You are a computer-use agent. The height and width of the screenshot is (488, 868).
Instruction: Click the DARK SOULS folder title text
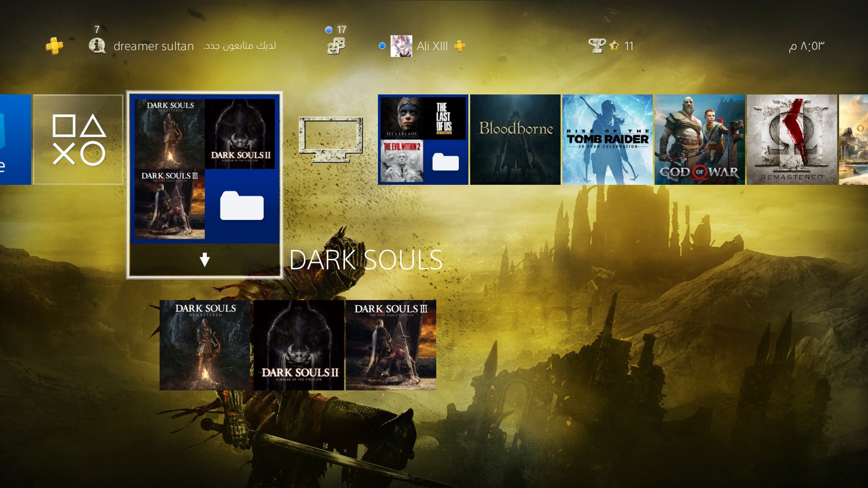pyautogui.click(x=366, y=260)
